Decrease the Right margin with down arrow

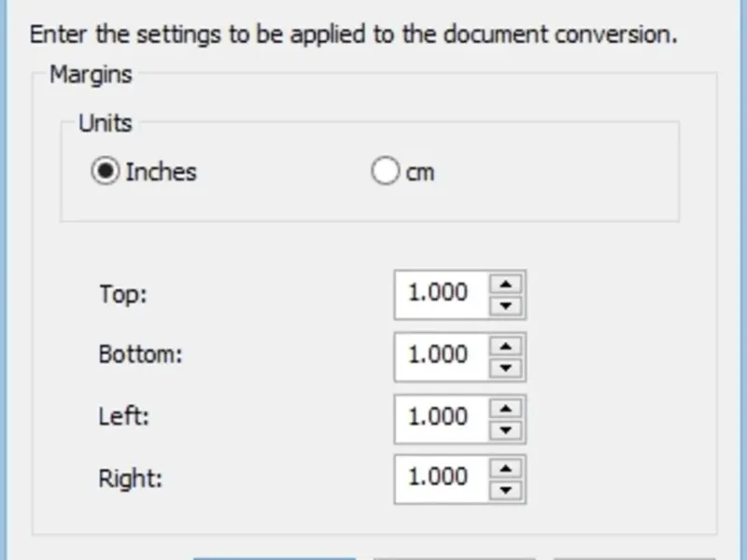505,490
